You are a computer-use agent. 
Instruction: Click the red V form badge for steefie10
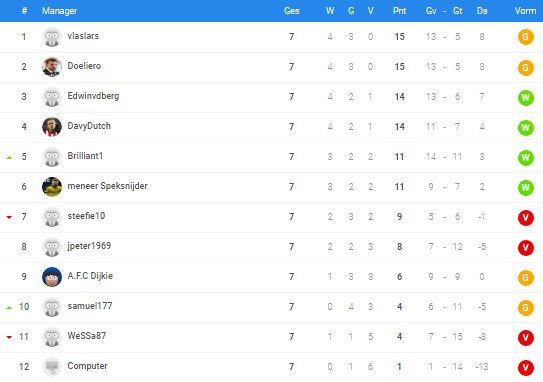click(525, 218)
